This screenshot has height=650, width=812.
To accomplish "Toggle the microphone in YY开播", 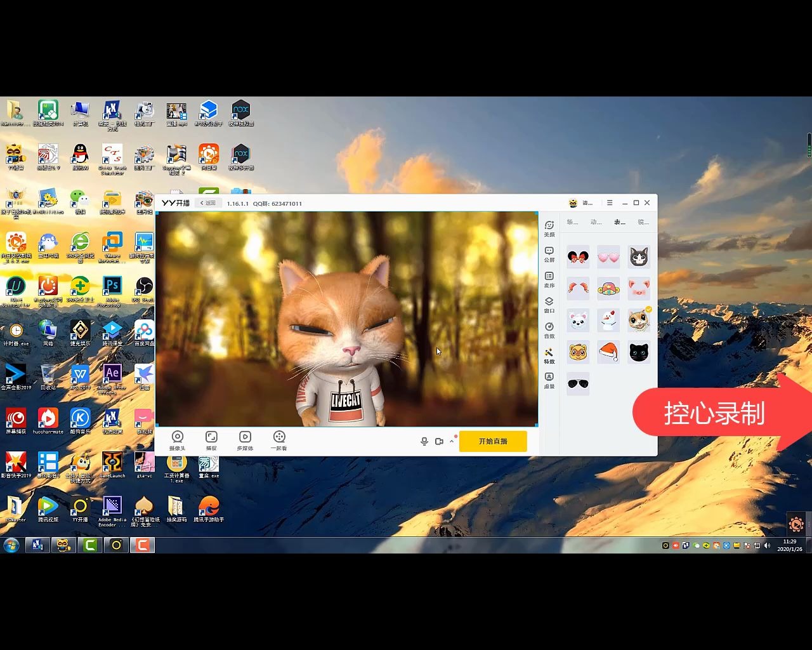I will (x=424, y=441).
